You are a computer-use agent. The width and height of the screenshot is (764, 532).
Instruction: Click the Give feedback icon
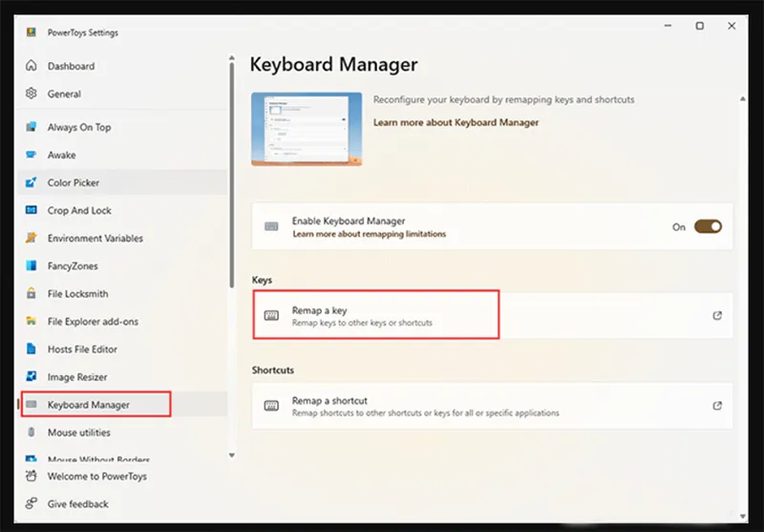[x=32, y=503]
